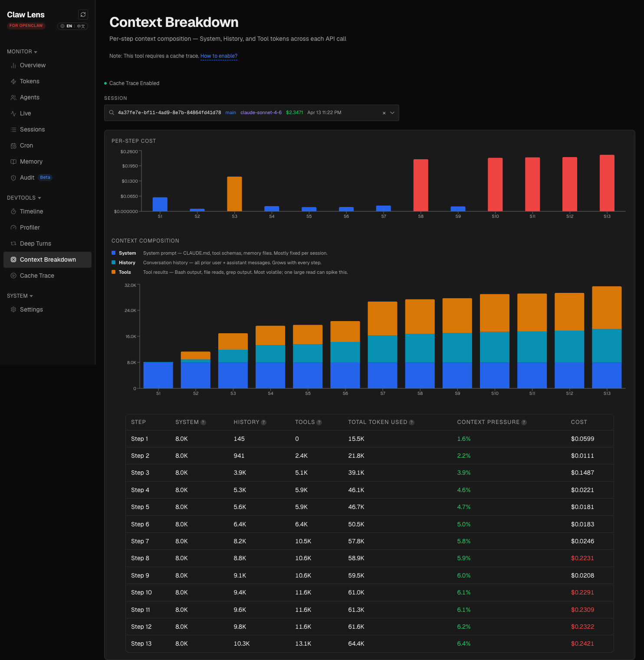Open the session dropdown chevron
Image resolution: width=644 pixels, height=660 pixels.
pos(392,113)
